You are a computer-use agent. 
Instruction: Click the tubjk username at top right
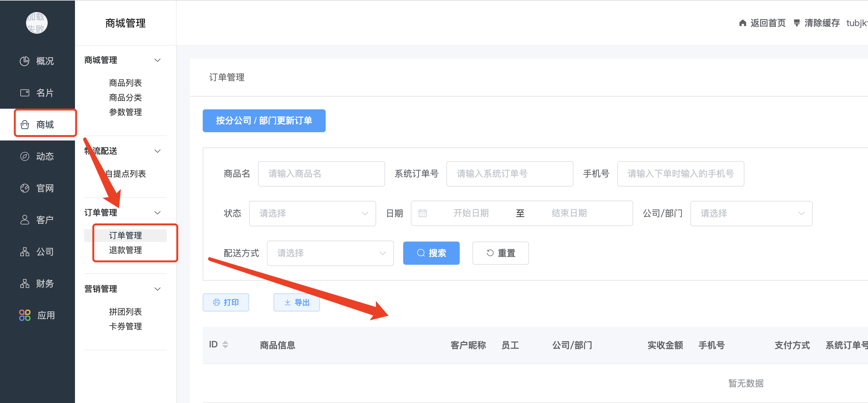(x=857, y=23)
